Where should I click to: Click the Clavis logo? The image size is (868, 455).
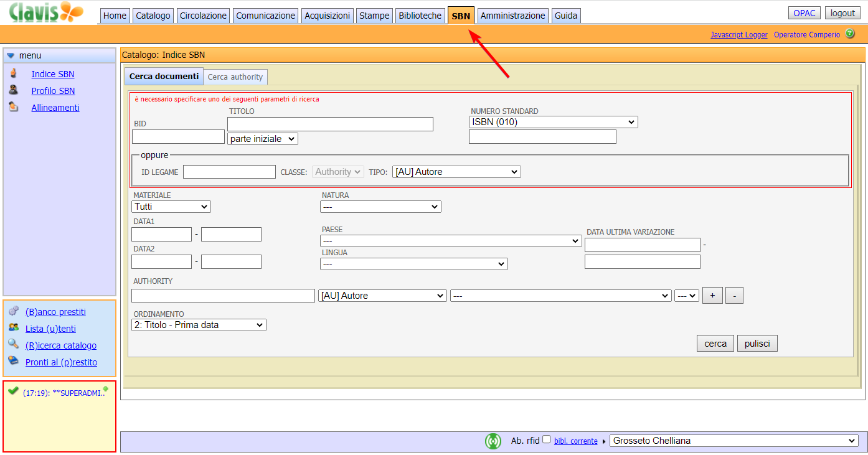45,12
